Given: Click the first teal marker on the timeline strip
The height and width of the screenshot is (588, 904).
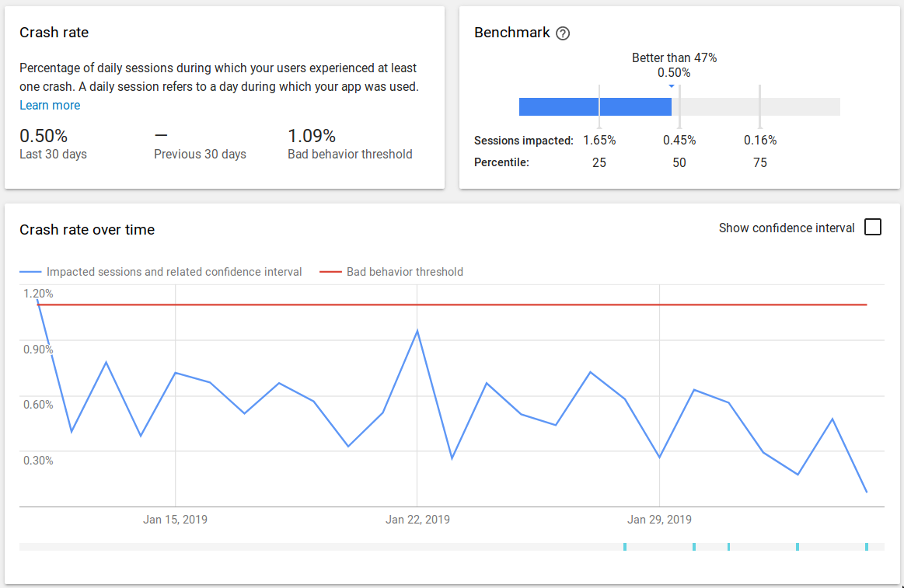Looking at the screenshot, I should click(x=625, y=547).
